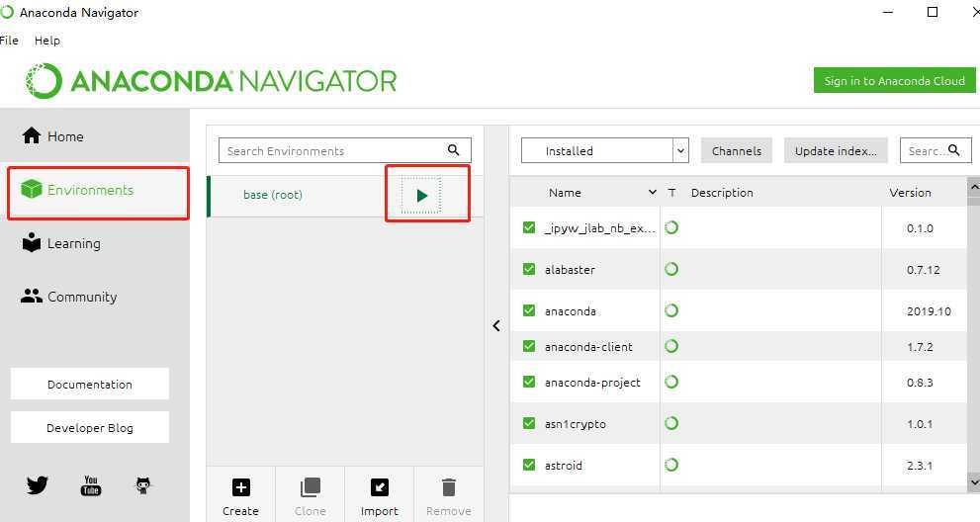Click the asn1crypto package name
This screenshot has height=522, width=980.
tap(575, 424)
